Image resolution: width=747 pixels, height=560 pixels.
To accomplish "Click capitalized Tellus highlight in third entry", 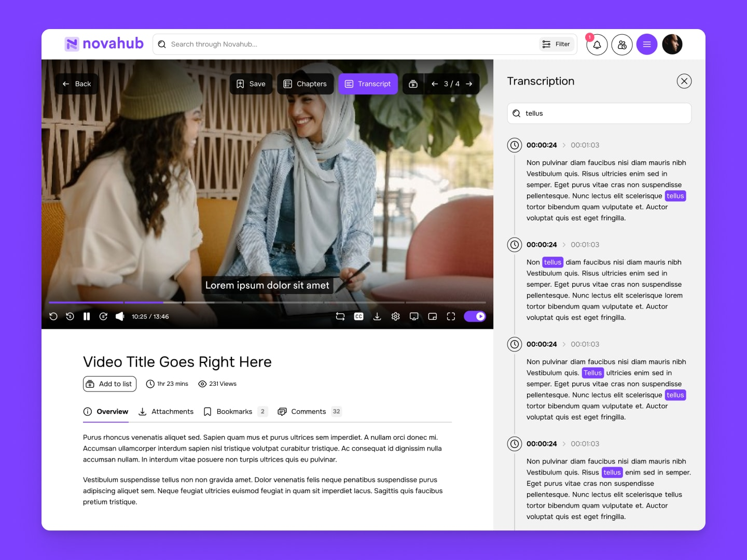I will [x=592, y=373].
